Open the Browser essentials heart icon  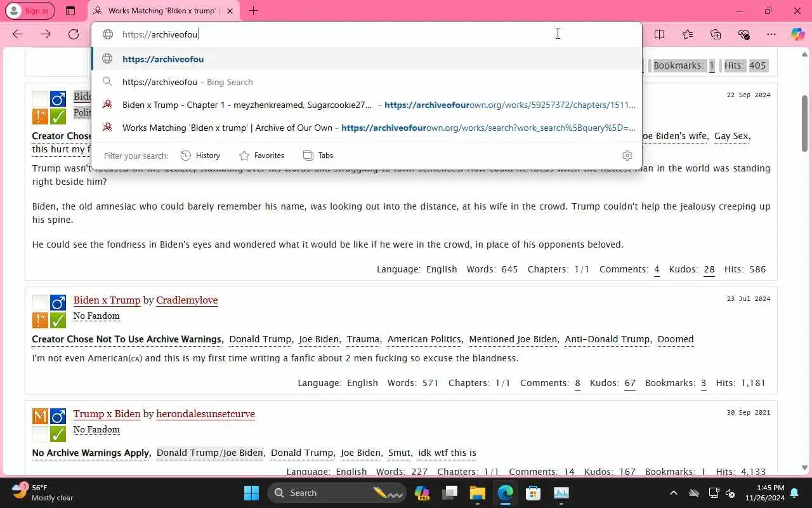click(743, 34)
